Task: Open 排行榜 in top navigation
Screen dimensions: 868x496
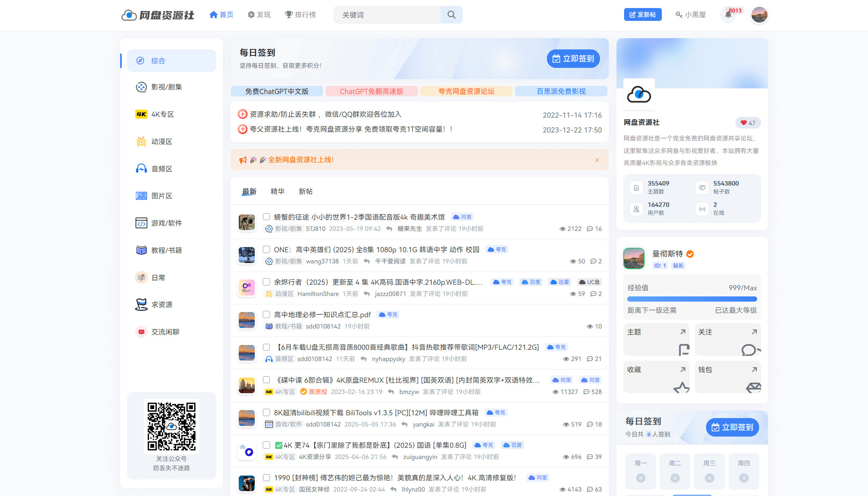Action: (300, 15)
